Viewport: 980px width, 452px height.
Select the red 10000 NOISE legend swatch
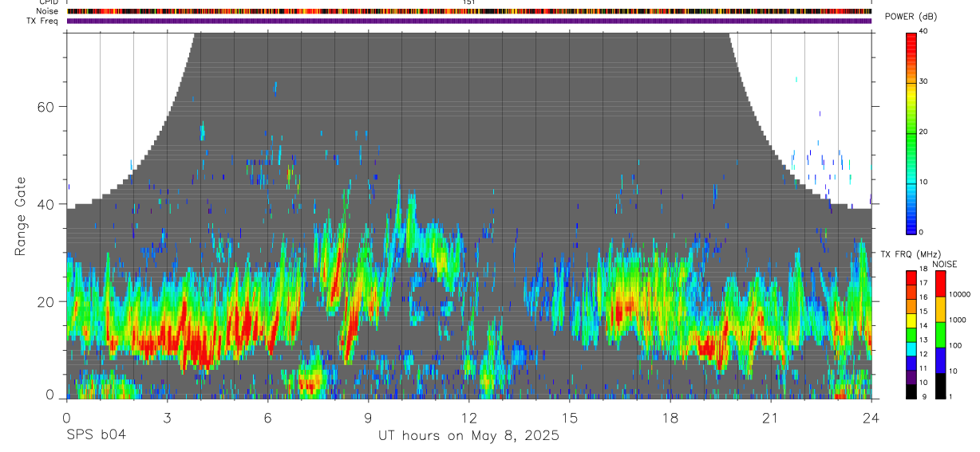(x=939, y=284)
